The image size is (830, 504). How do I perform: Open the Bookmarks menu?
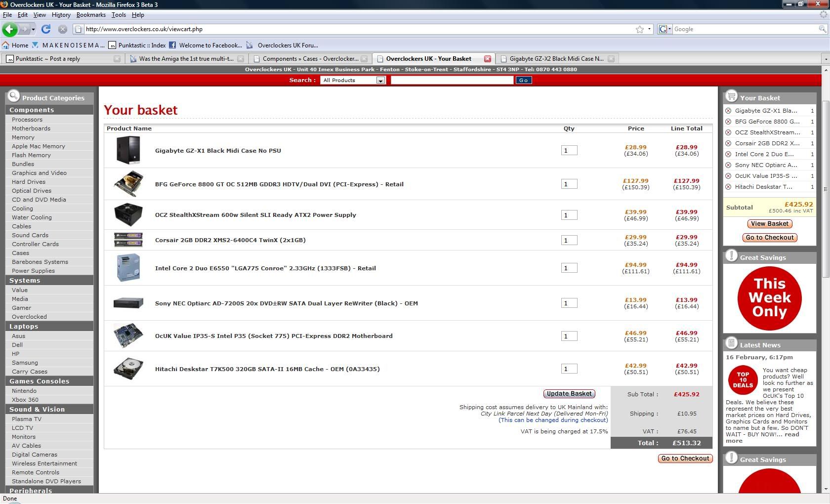[91, 15]
